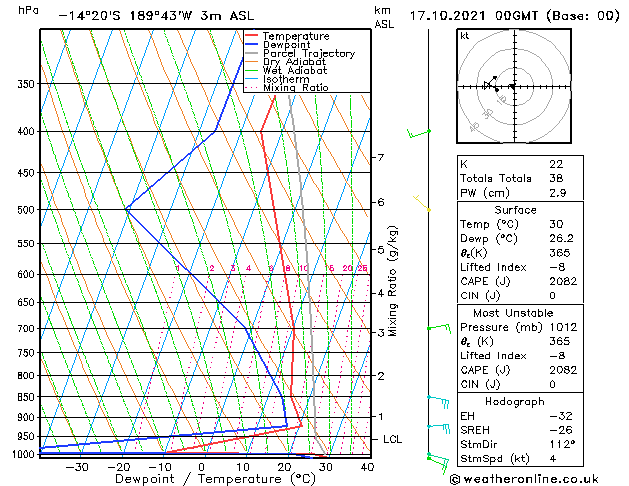Select the Parcel Trajectory legend entry
Viewport: 629px width, 486px height.
coord(309,53)
